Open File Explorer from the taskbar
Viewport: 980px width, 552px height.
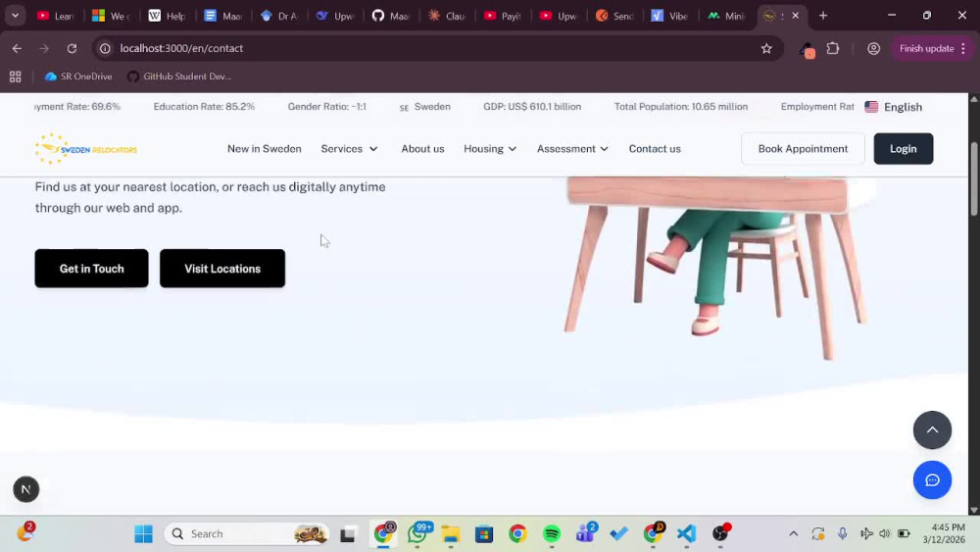pyautogui.click(x=451, y=534)
